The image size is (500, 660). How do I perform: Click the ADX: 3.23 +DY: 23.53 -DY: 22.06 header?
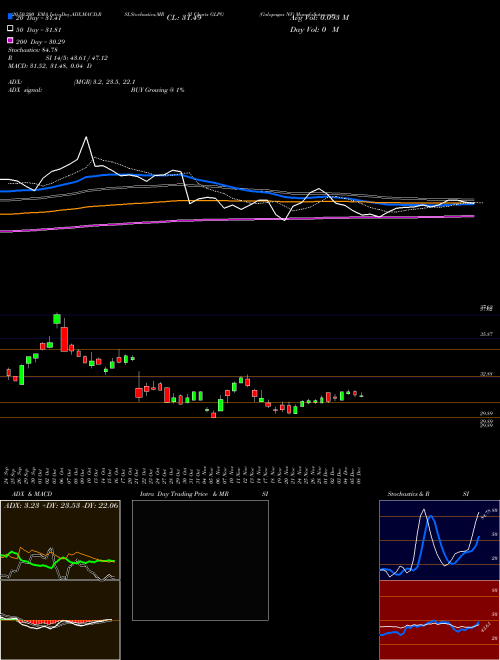coord(61,506)
